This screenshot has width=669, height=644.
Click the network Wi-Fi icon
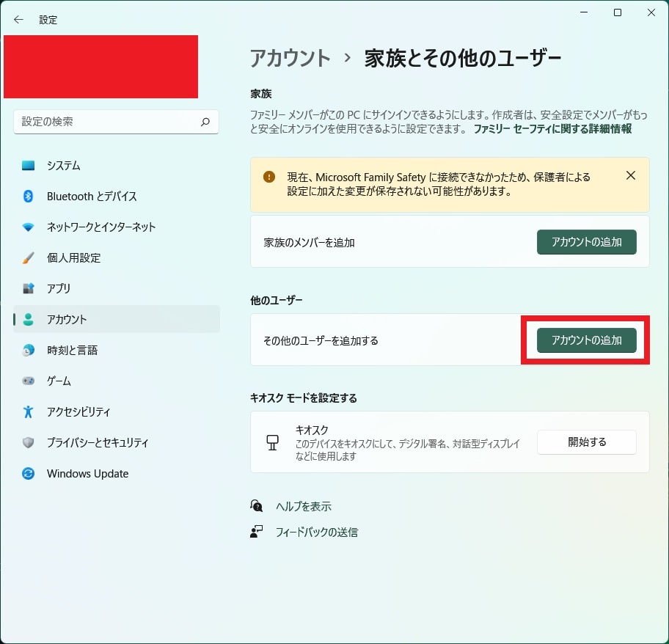28,227
